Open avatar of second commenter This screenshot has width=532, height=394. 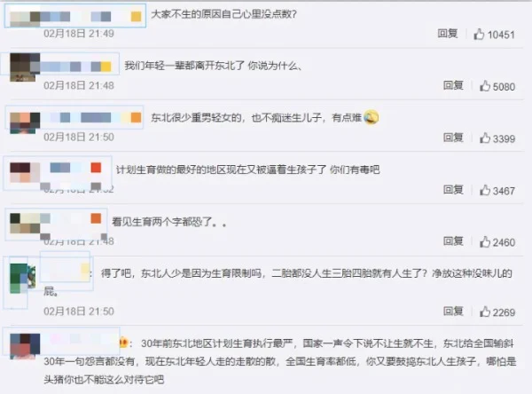[x=25, y=67]
